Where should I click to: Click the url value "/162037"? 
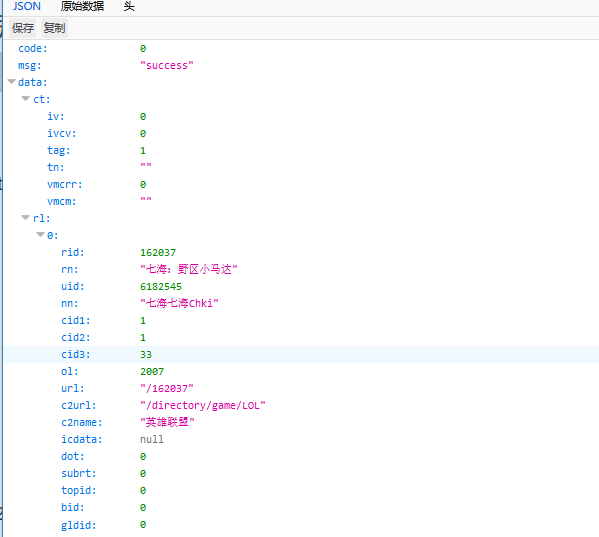pyautogui.click(x=167, y=388)
